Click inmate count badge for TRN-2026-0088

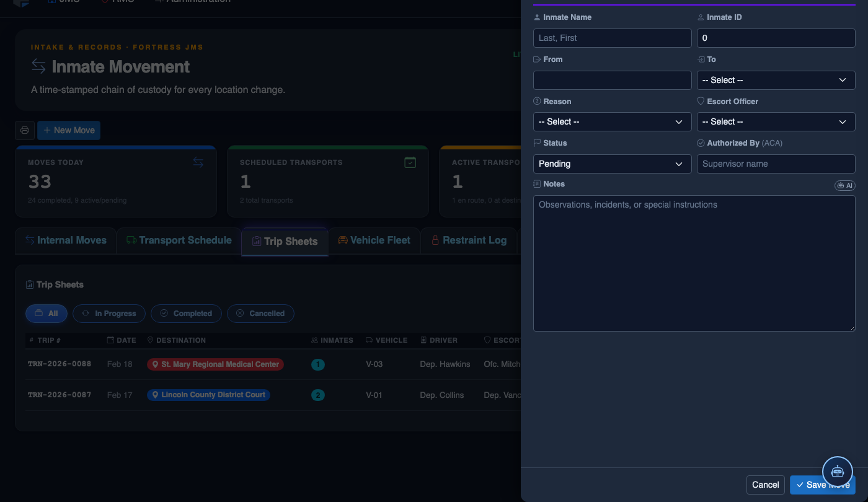pyautogui.click(x=318, y=364)
